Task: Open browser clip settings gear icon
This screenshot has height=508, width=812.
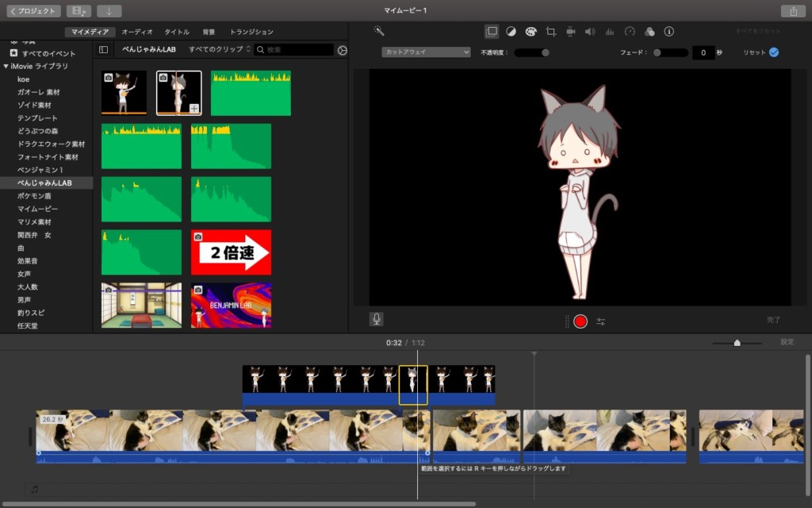Action: pyautogui.click(x=343, y=50)
